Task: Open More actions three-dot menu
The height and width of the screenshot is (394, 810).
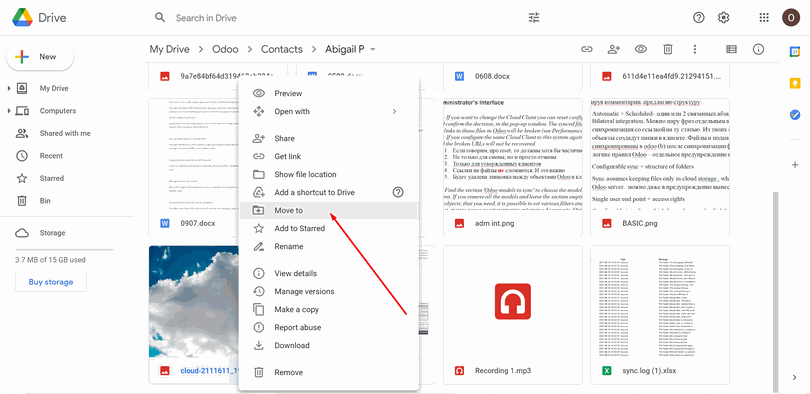Action: tap(695, 49)
